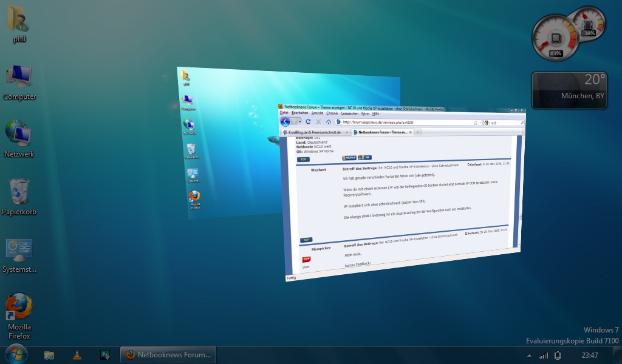This screenshot has height=364, width=622.
Task: Open the Computer desktop icon
Action: [x=19, y=79]
